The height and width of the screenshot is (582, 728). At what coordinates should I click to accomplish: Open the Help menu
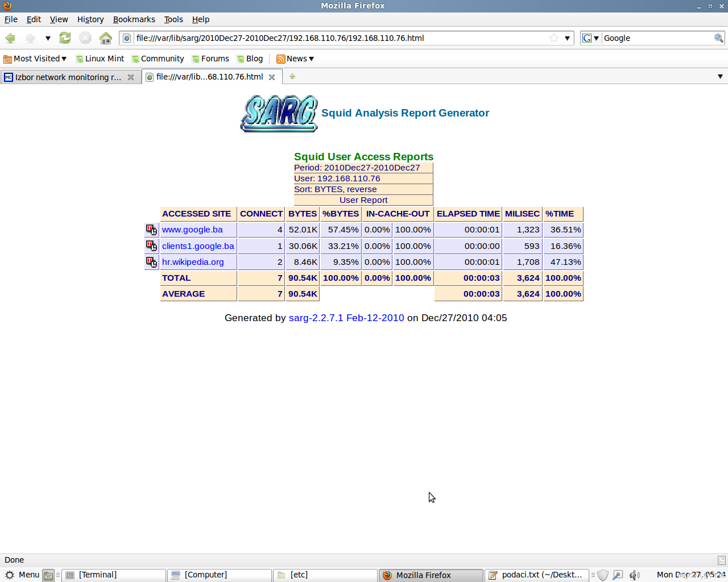click(x=201, y=19)
